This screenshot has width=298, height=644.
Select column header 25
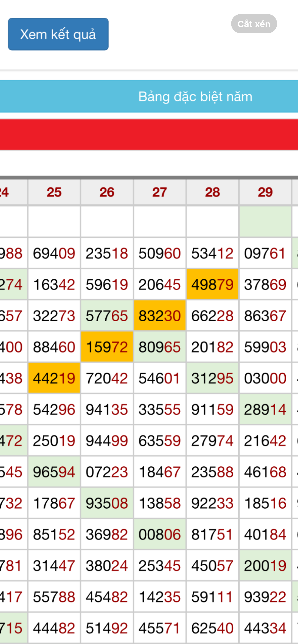click(54, 192)
